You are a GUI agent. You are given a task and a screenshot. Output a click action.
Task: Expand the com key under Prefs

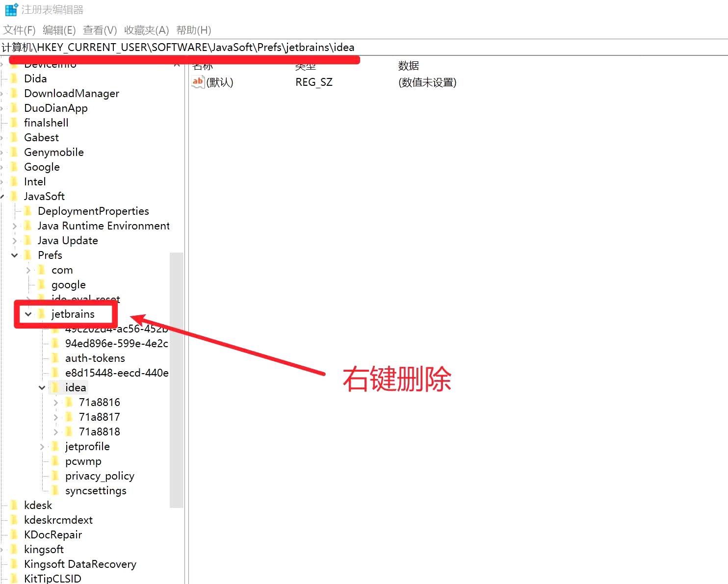point(28,270)
